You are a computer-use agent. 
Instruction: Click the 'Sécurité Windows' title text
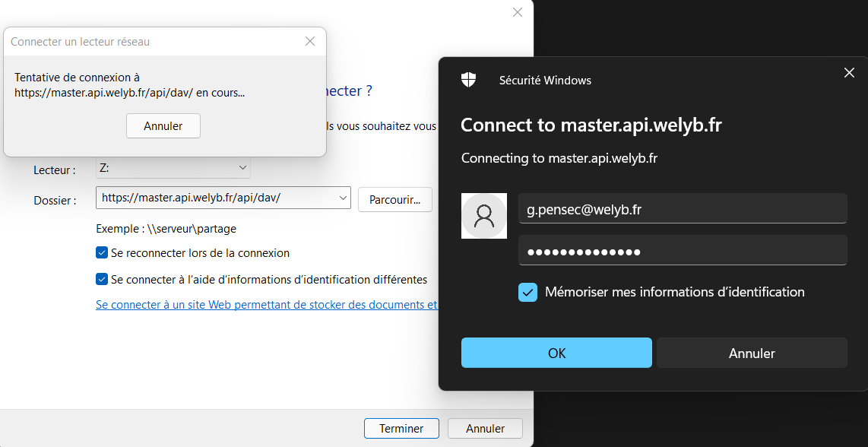pos(545,81)
